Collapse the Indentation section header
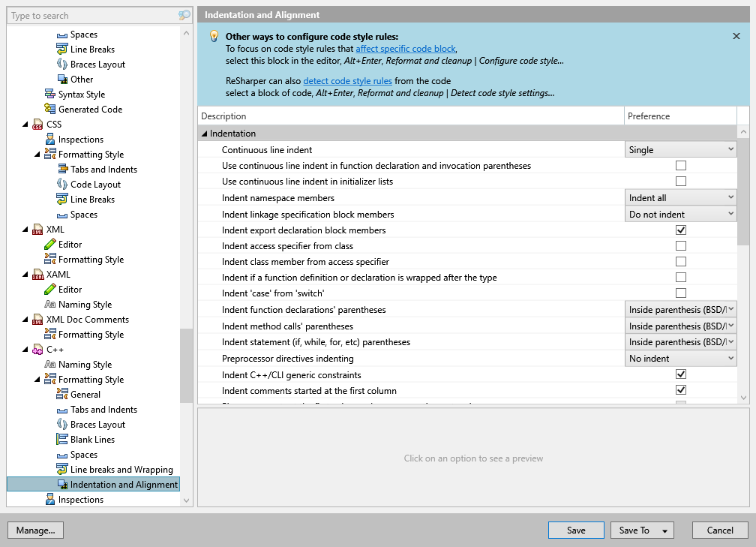Viewport: 756px width, 547px height. coord(206,133)
